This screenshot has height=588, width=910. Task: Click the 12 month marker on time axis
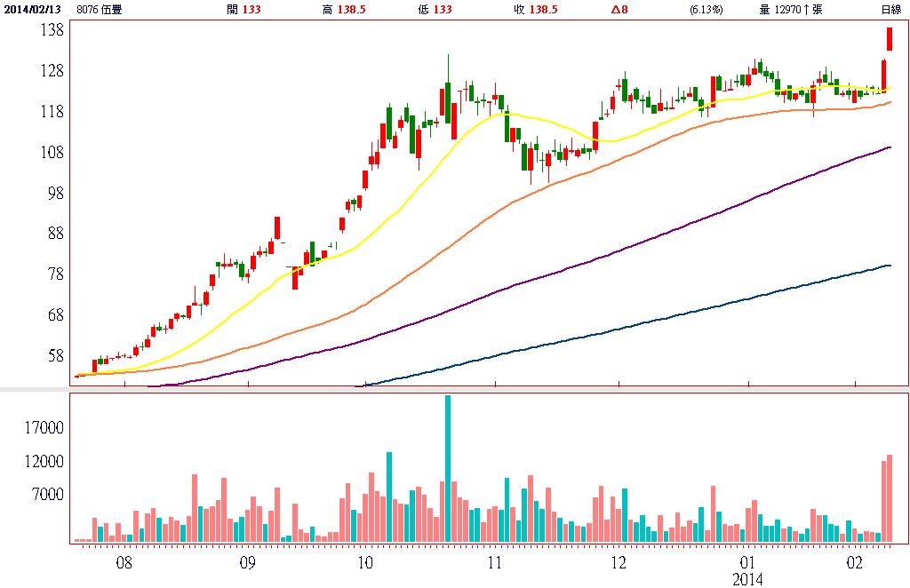click(x=619, y=562)
